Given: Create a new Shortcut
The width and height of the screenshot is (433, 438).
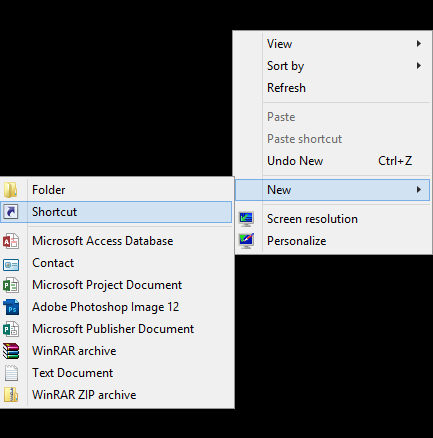Looking at the screenshot, I should tap(116, 212).
